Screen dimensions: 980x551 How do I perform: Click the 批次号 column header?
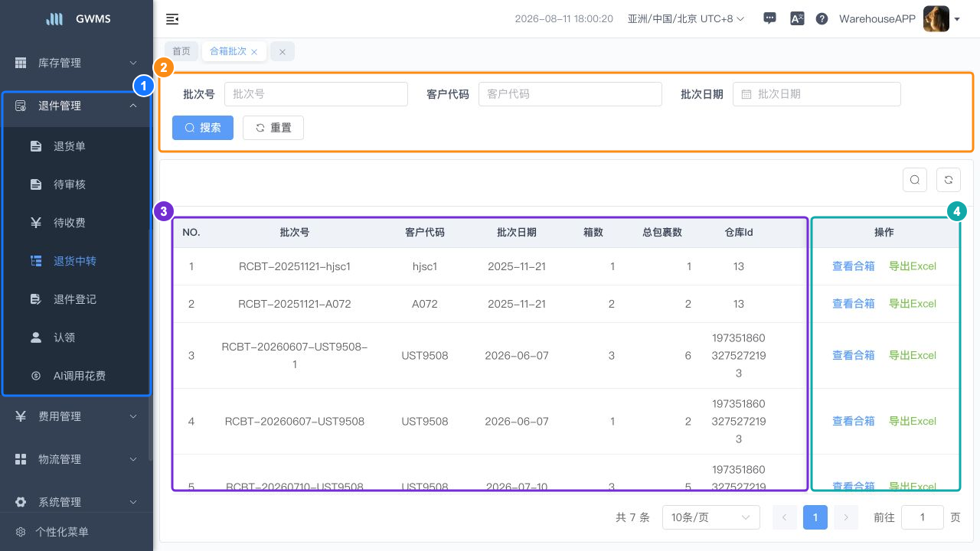(295, 232)
